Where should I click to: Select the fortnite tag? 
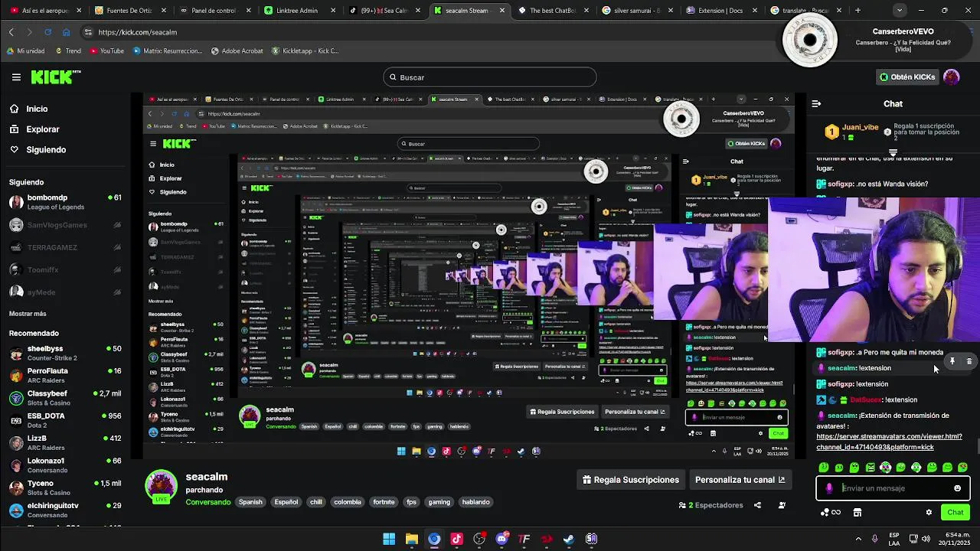click(x=384, y=502)
